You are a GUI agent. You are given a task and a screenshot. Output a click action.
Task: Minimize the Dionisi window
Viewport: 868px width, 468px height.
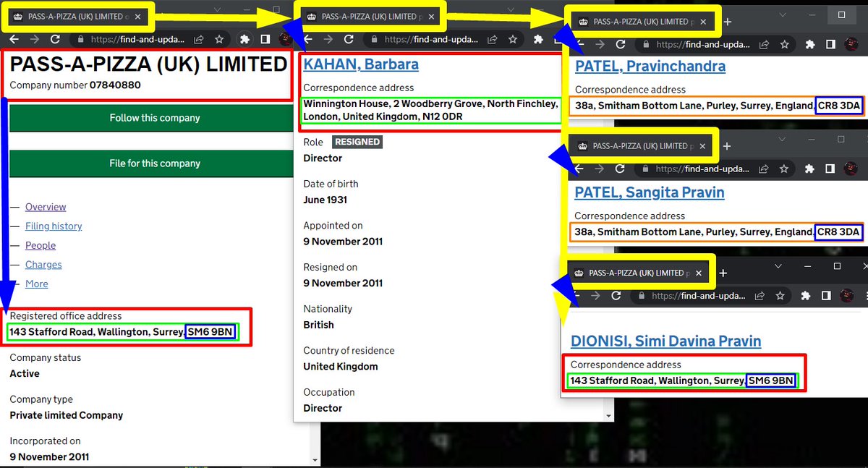point(808,266)
